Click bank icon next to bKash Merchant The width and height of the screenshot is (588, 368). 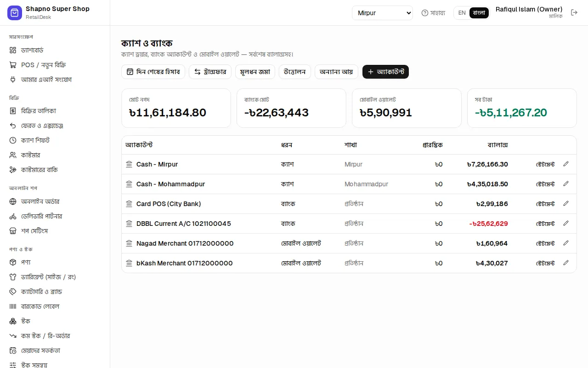129,263
